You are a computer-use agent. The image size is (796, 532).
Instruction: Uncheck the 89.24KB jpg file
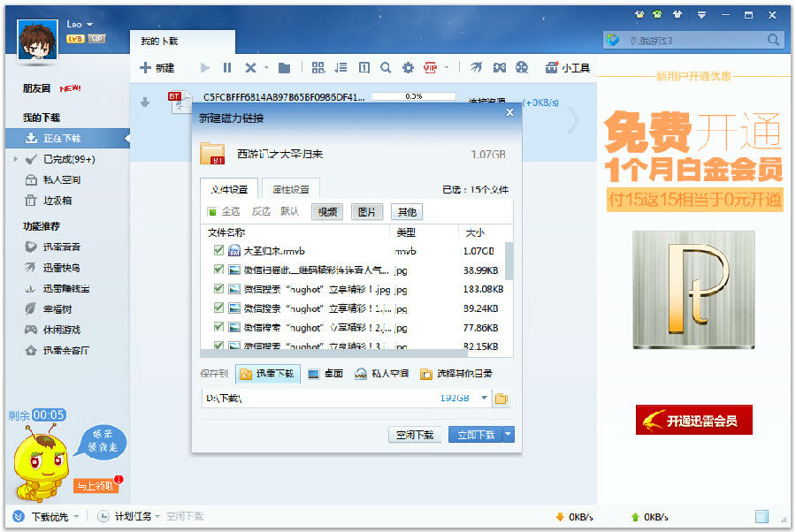(x=218, y=308)
